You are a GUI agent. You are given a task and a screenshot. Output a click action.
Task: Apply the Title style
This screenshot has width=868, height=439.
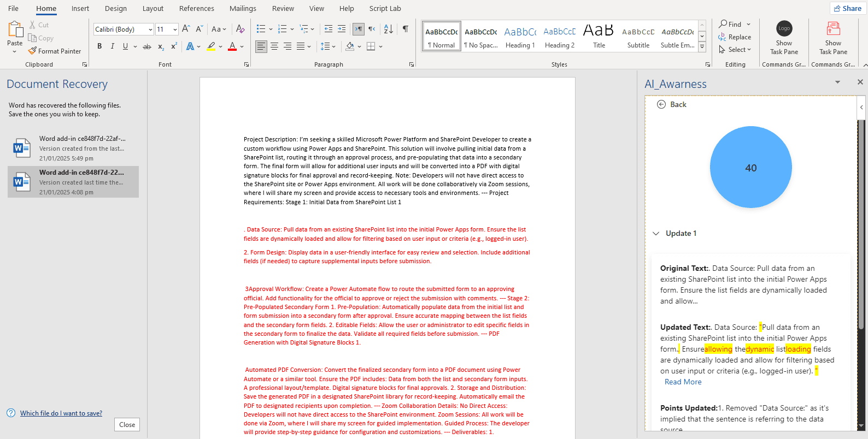[599, 37]
